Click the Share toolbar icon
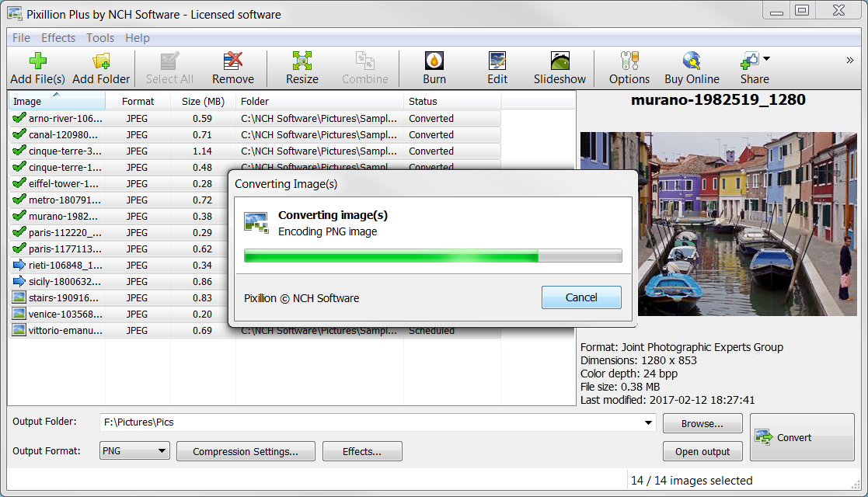868x497 pixels. click(750, 61)
